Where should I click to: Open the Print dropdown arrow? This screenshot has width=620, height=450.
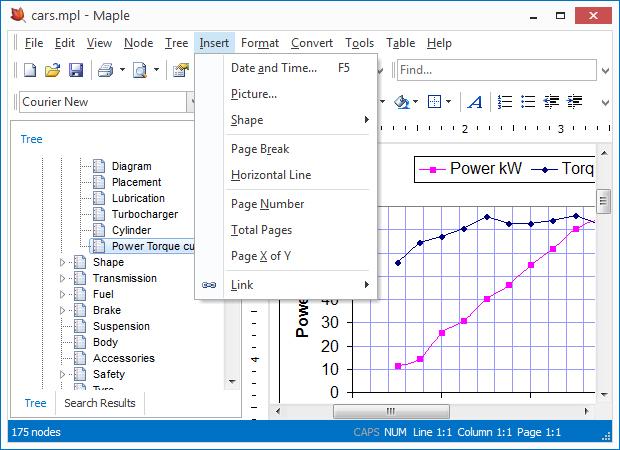pos(122,70)
